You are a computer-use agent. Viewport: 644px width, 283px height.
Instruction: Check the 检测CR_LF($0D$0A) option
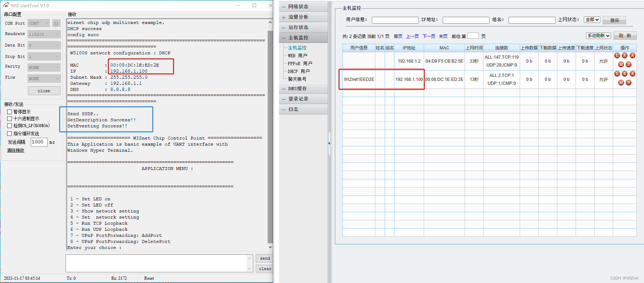[10, 126]
